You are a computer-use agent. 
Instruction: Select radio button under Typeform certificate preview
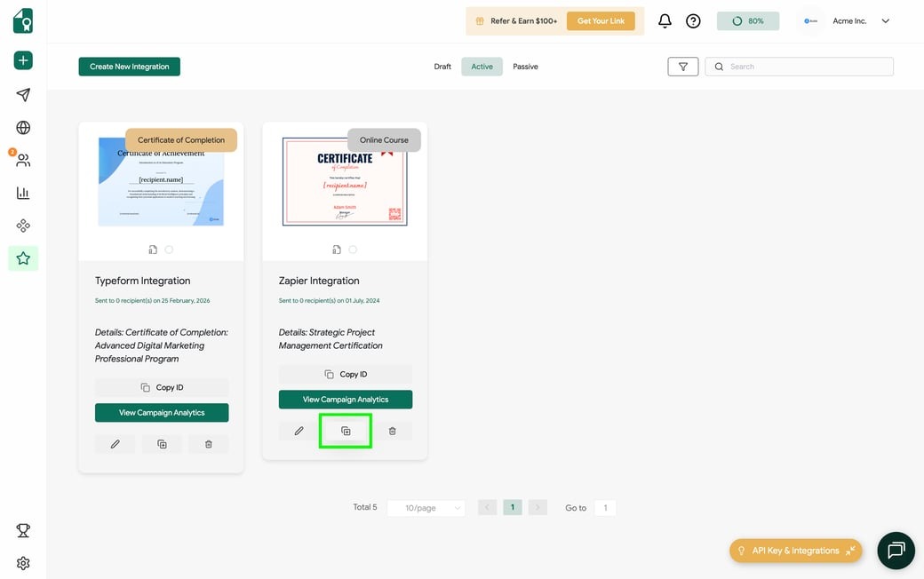(x=169, y=250)
